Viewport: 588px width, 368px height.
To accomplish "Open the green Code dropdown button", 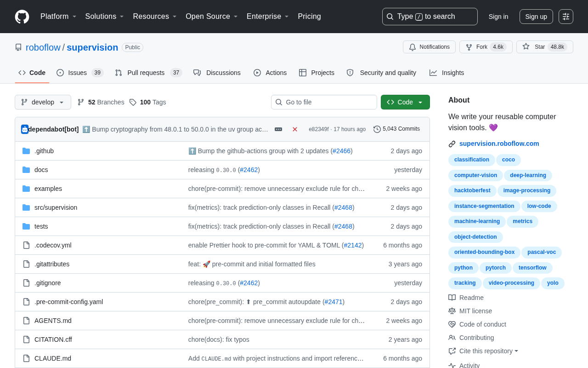I will (405, 102).
